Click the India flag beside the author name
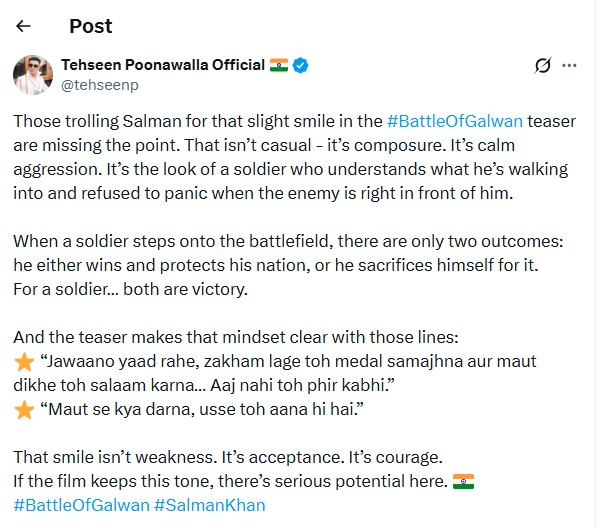 pyautogui.click(x=279, y=65)
